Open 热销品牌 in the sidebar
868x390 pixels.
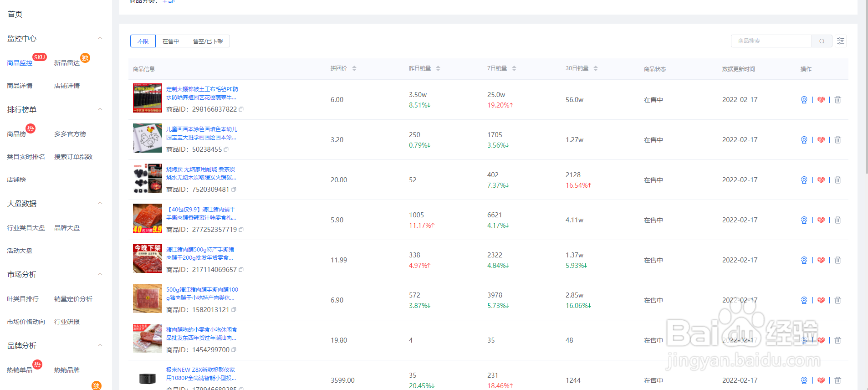click(x=67, y=370)
